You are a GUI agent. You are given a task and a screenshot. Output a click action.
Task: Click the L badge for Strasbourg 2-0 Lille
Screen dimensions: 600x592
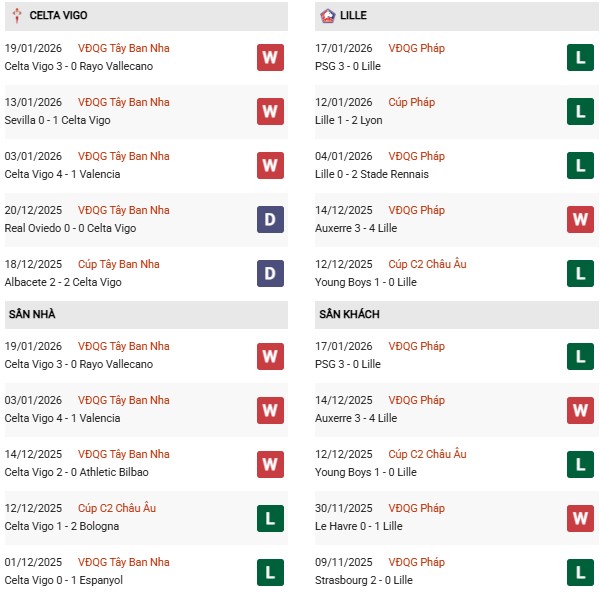(x=580, y=571)
